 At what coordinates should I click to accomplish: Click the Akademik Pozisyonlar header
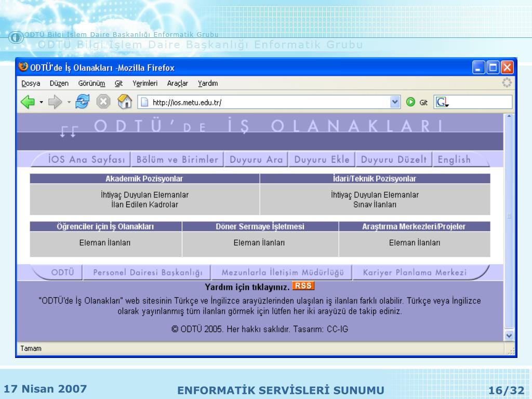click(x=144, y=179)
